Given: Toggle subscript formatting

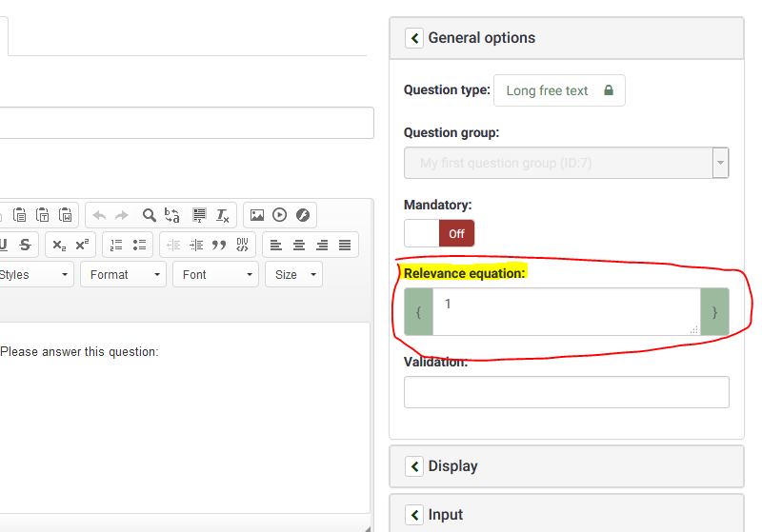Looking at the screenshot, I should coord(59,245).
